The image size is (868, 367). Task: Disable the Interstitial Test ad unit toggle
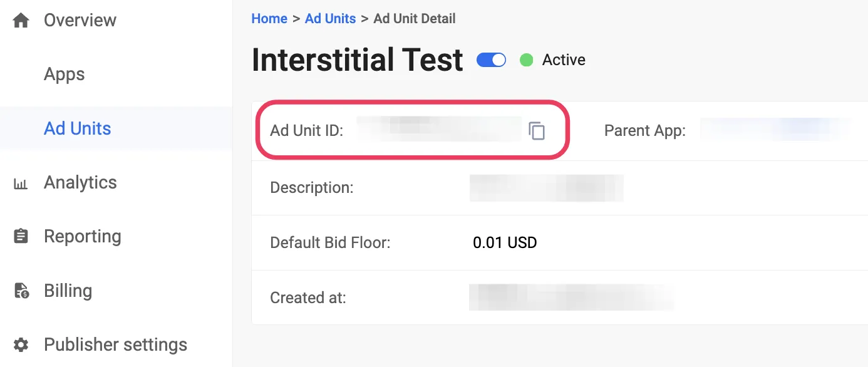tap(490, 59)
